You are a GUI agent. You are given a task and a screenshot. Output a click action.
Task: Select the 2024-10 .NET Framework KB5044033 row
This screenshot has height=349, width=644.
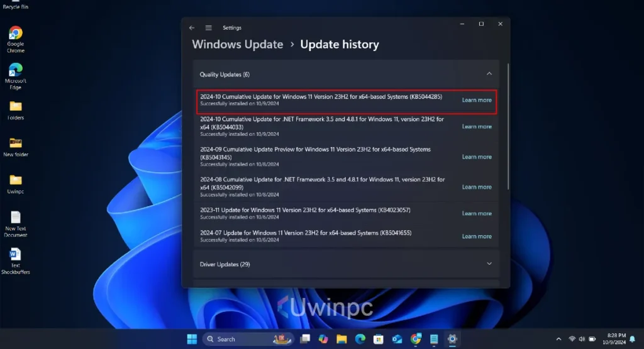347,126
